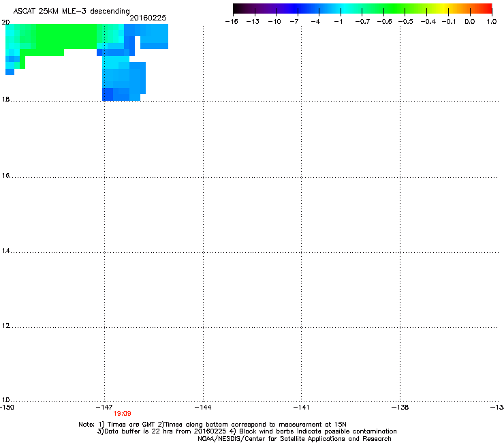Screen dimensions: 504x443
Task: Click the NOAA/NESDIS credit line
Action: [294, 439]
